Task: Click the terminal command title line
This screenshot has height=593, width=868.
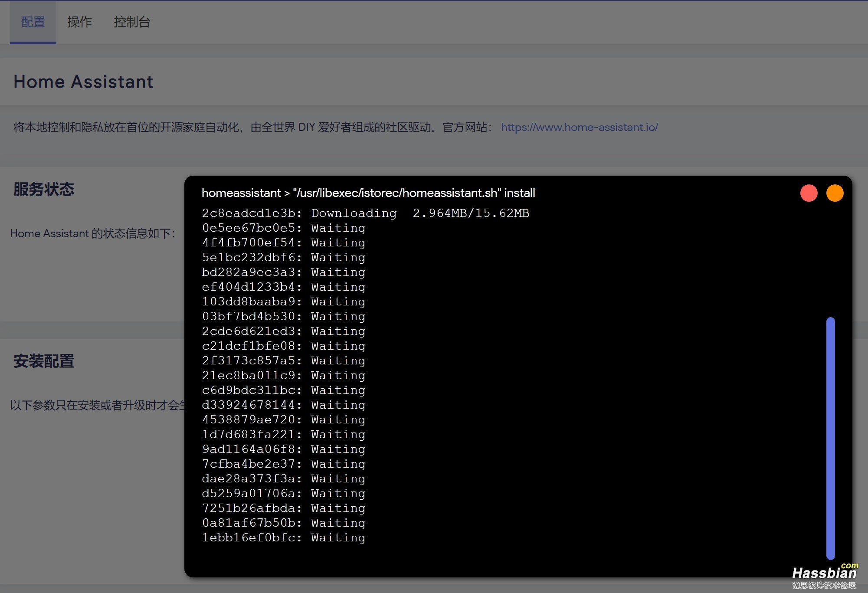Action: (x=368, y=193)
